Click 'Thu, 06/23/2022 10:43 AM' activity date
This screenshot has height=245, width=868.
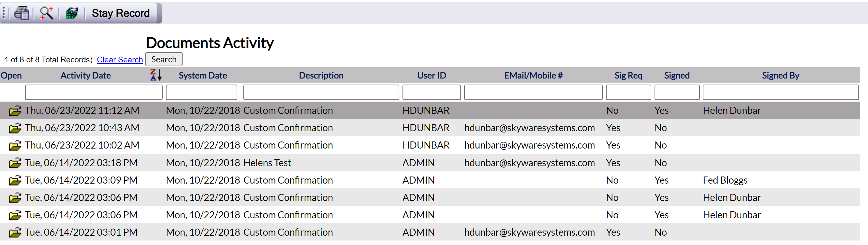coord(82,128)
